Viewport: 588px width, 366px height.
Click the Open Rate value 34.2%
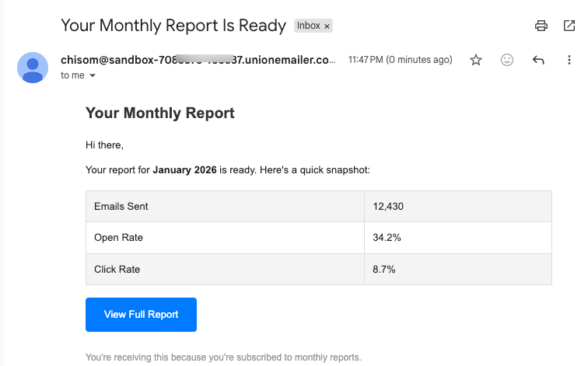click(x=387, y=238)
